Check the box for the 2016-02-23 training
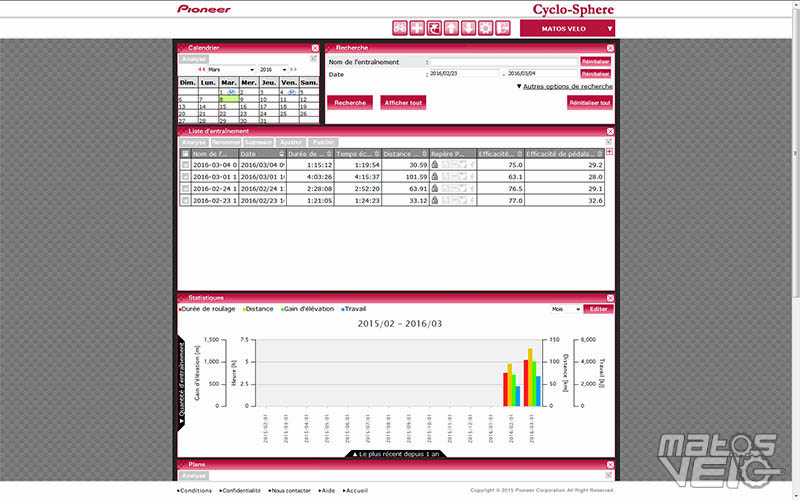 [x=185, y=201]
